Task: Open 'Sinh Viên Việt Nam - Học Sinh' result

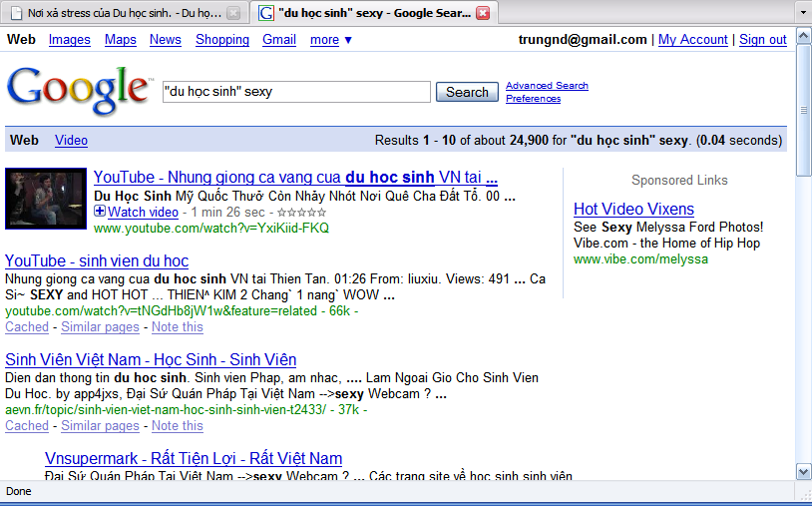Action: (x=151, y=360)
